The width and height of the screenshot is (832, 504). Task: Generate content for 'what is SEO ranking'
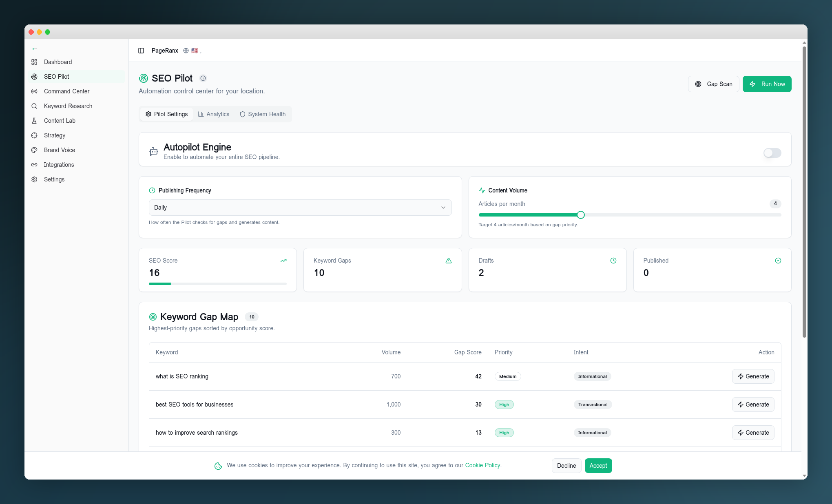(x=753, y=376)
